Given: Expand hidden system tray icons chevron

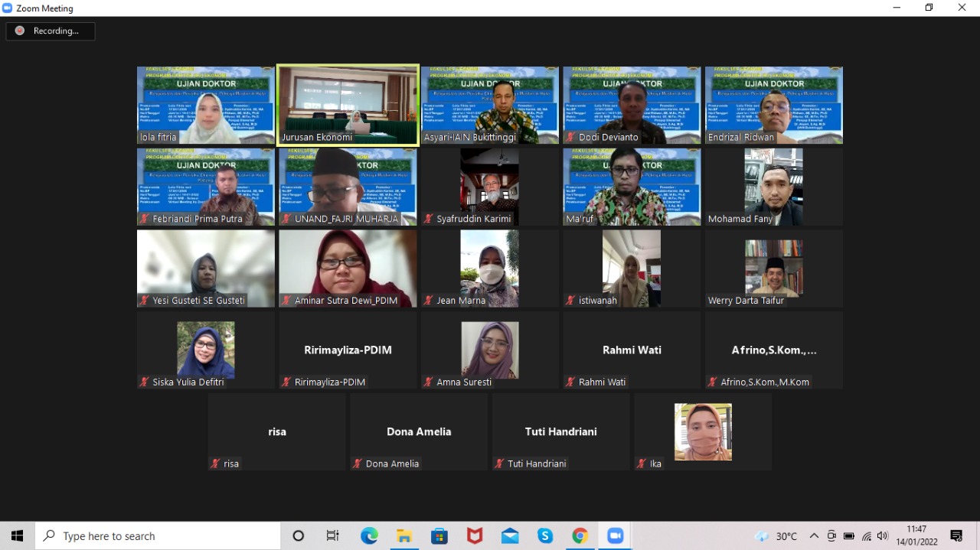Looking at the screenshot, I should tap(814, 536).
